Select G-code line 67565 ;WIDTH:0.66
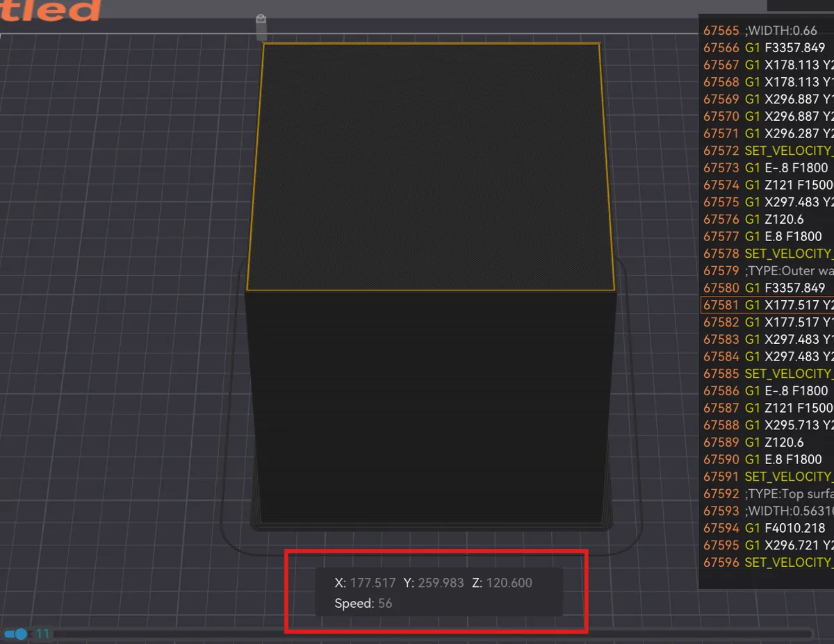The height and width of the screenshot is (644, 834). pos(767,31)
